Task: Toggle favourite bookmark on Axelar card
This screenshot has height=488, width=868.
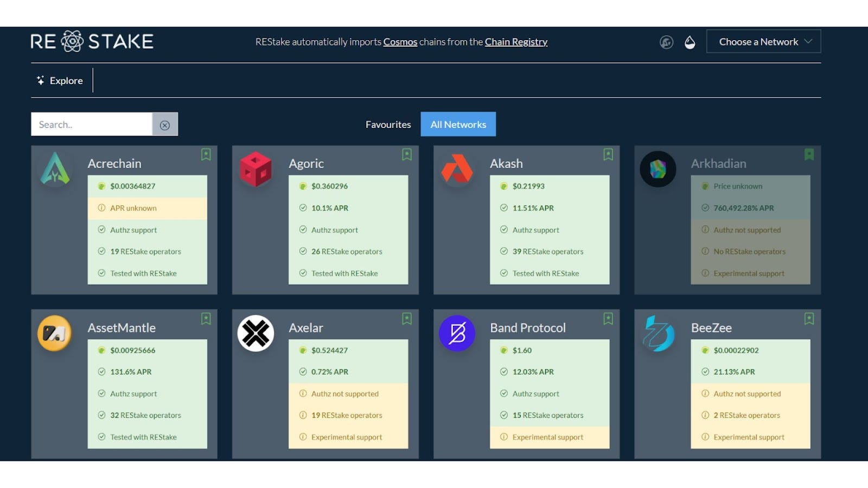Action: (x=407, y=319)
